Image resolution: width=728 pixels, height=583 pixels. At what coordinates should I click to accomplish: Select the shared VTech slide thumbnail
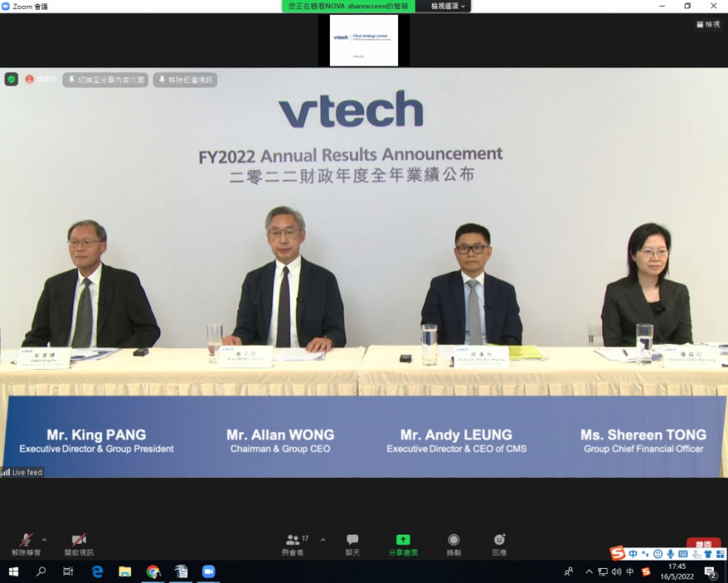pyautogui.click(x=363, y=40)
